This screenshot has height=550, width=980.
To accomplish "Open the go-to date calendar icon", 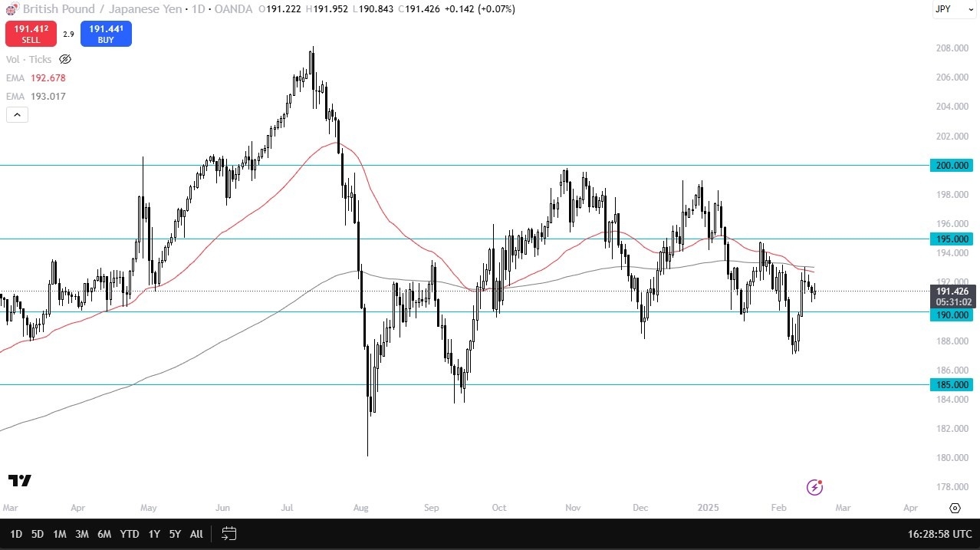I will (229, 533).
